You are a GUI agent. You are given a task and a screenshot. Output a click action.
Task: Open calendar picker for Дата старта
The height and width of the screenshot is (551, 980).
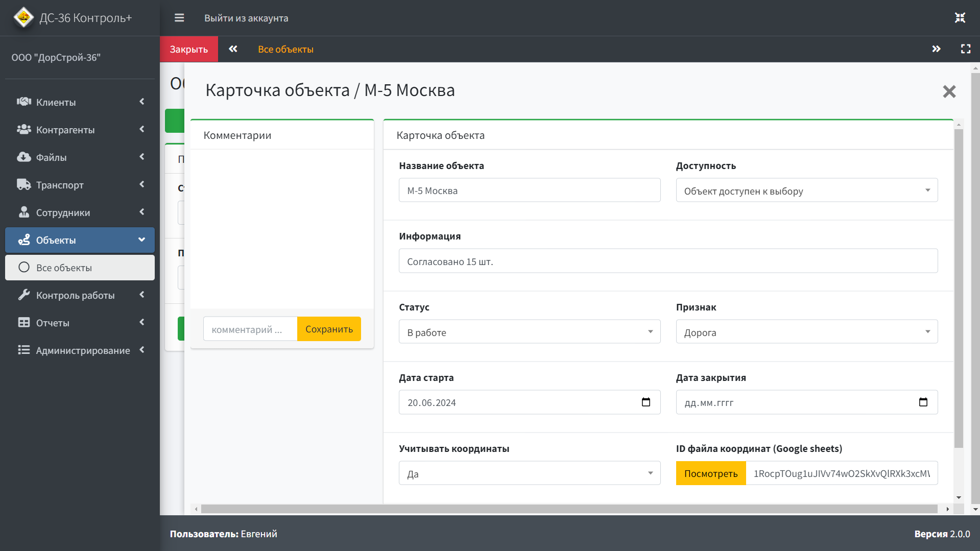[646, 402]
